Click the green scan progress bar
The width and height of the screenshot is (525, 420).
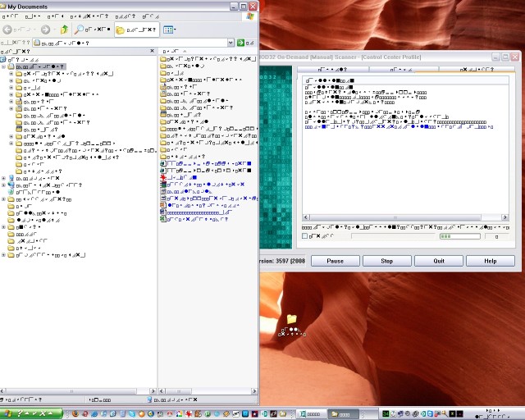(459, 236)
